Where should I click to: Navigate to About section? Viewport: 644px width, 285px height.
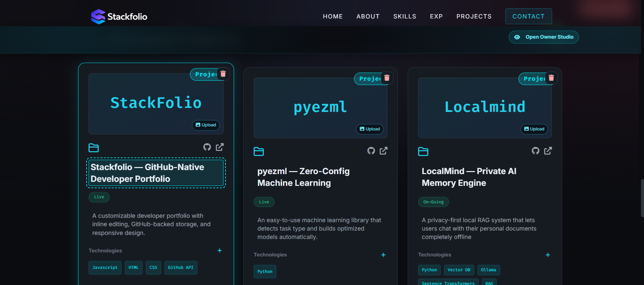(x=368, y=16)
